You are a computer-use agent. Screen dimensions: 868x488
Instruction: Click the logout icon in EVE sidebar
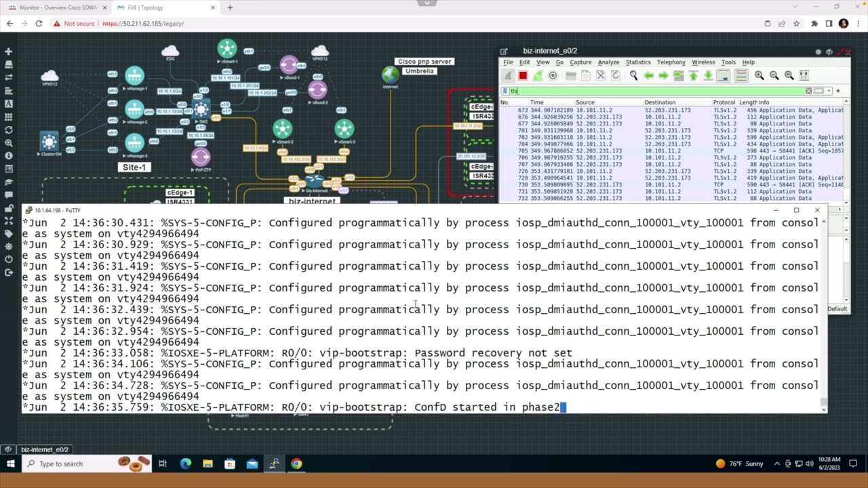tap(8, 272)
